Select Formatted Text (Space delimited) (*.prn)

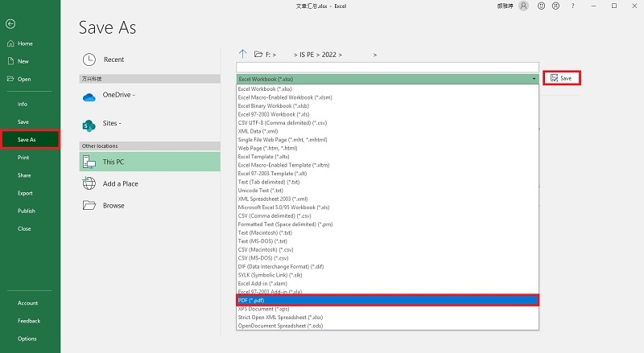coord(387,224)
